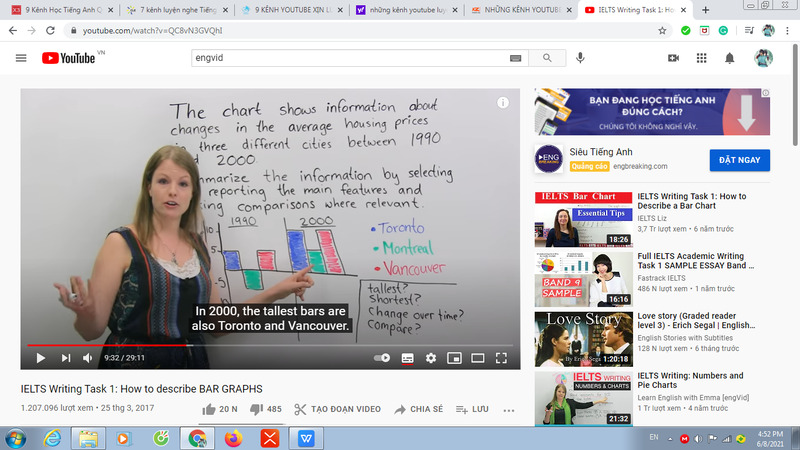The width and height of the screenshot is (800, 450).
Task: Go to YouTube home via logo
Action: click(68, 58)
